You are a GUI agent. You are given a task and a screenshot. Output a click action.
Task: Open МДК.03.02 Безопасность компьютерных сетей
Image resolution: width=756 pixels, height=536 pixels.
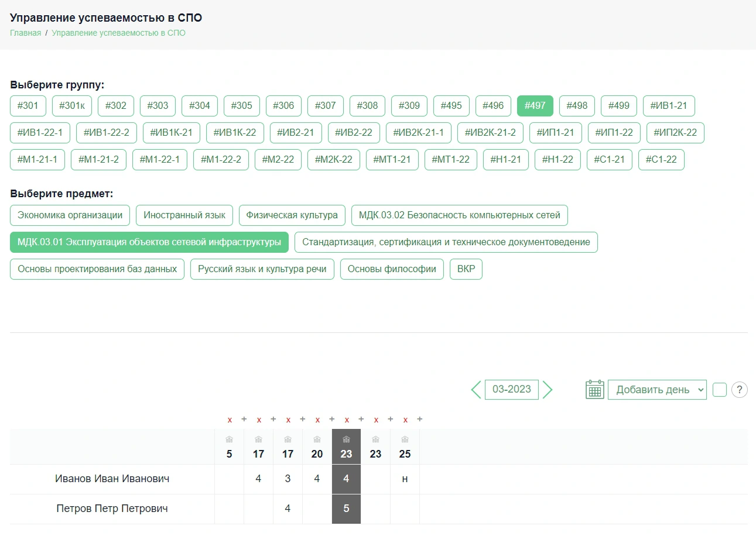click(x=460, y=215)
